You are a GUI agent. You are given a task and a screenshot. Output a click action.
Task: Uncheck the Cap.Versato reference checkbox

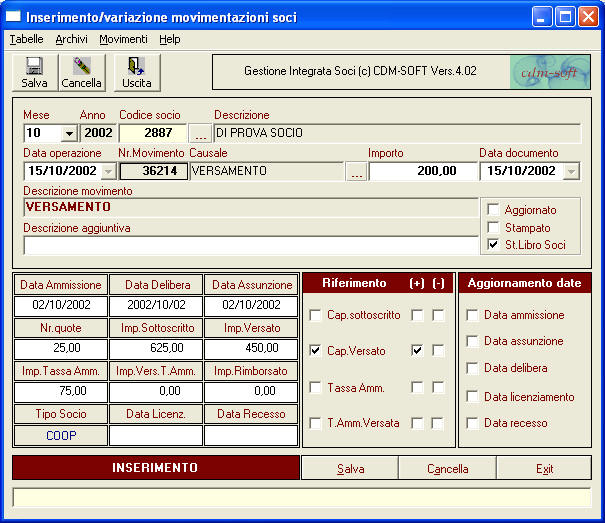315,350
